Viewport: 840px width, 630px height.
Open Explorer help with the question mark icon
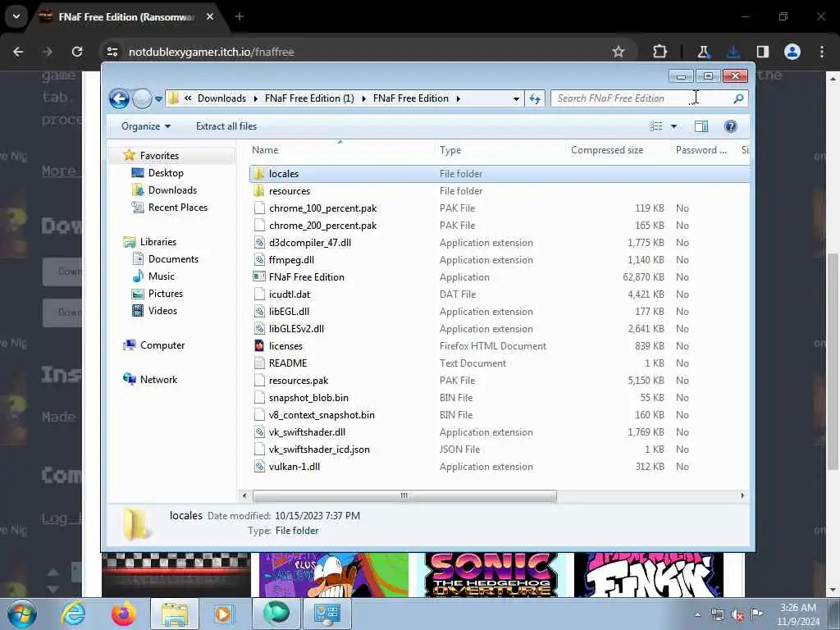tap(731, 126)
